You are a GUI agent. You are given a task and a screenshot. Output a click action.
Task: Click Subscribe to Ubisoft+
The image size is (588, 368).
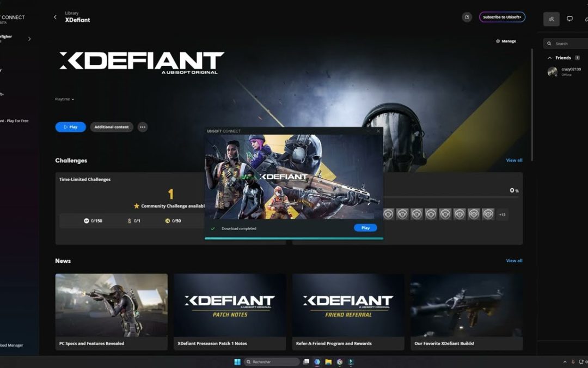(x=502, y=17)
